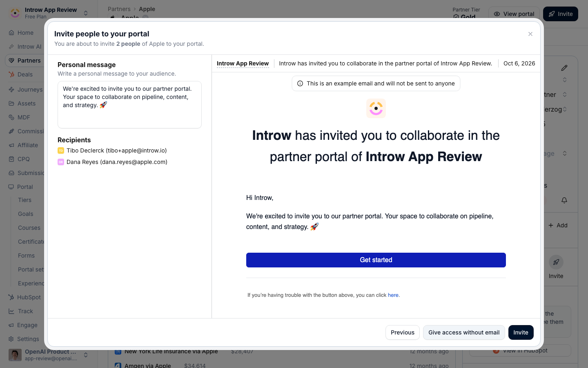588x368 pixels.
Task: Click the Assets folder icon in sidebar
Action: (x=11, y=103)
